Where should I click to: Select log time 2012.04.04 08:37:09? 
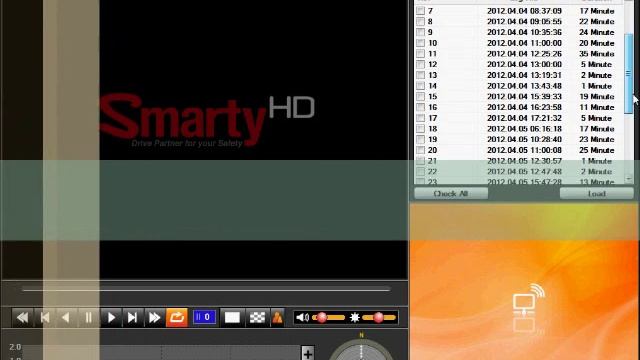(524, 11)
